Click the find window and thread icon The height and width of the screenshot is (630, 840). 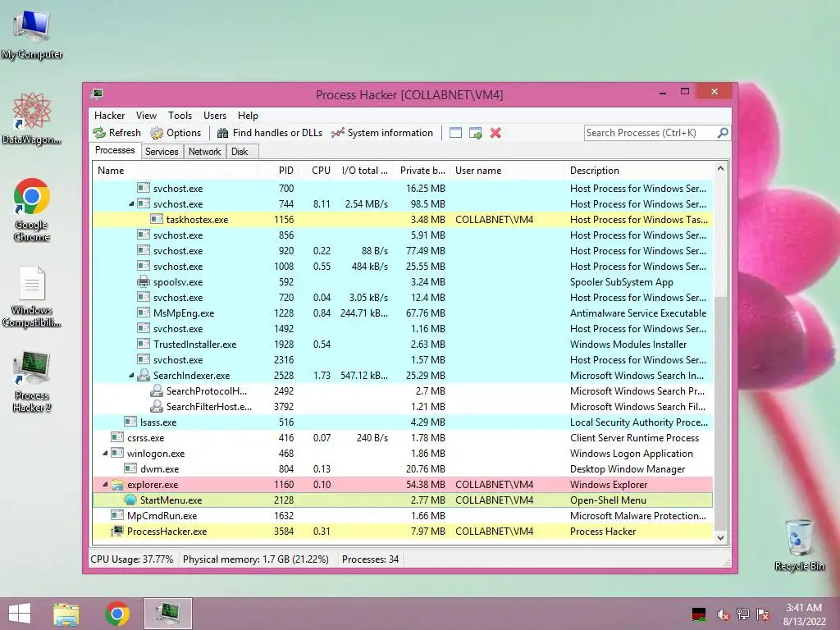(x=475, y=133)
